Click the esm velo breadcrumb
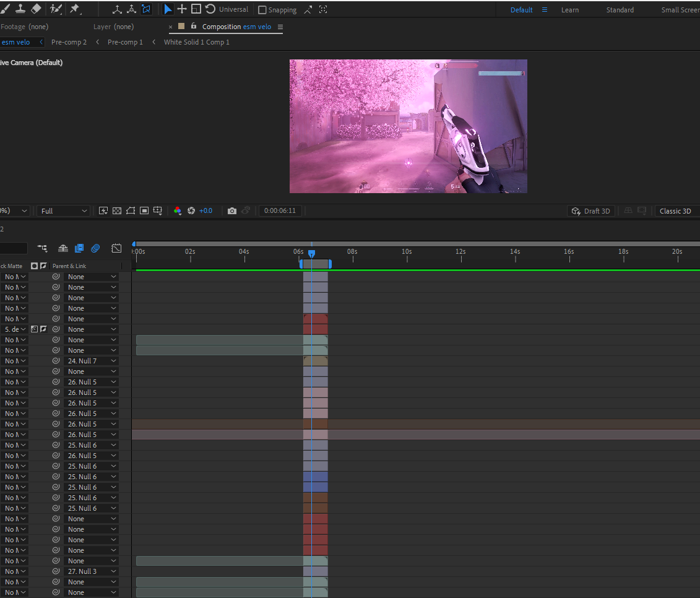 [15, 42]
